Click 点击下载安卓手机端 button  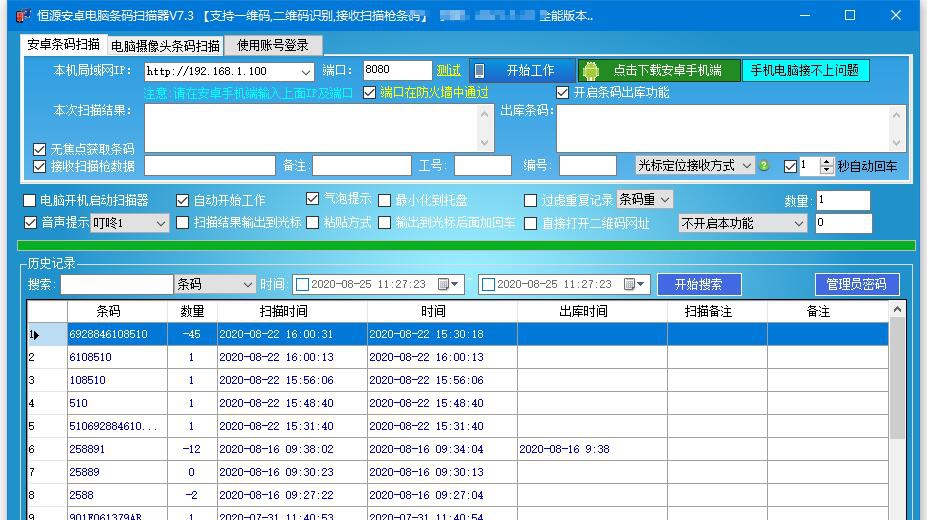pos(659,71)
